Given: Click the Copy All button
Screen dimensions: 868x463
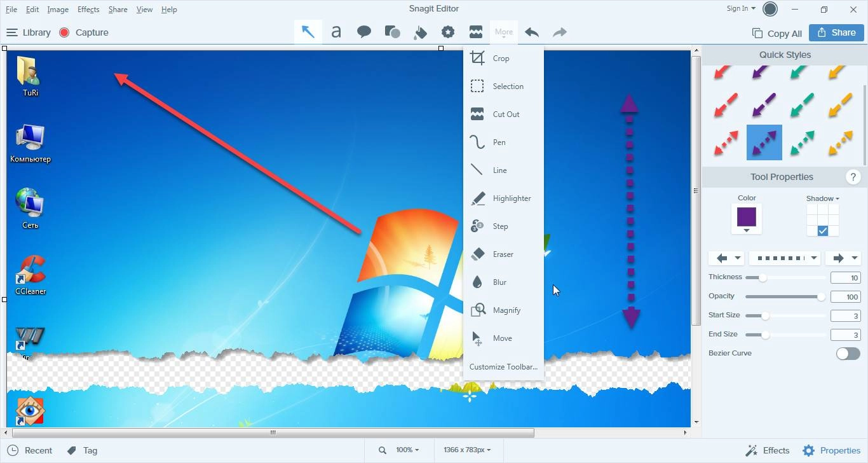Looking at the screenshot, I should 777,34.
